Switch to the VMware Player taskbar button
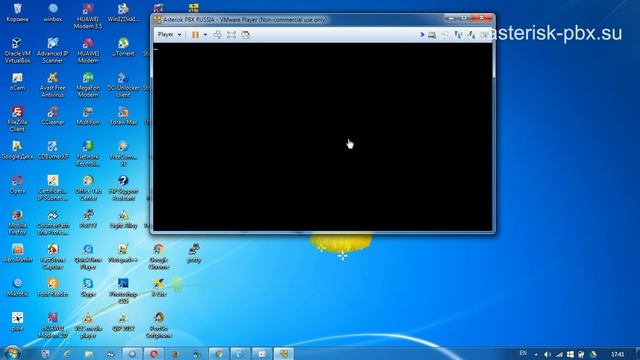640x360 pixels. coord(284,354)
